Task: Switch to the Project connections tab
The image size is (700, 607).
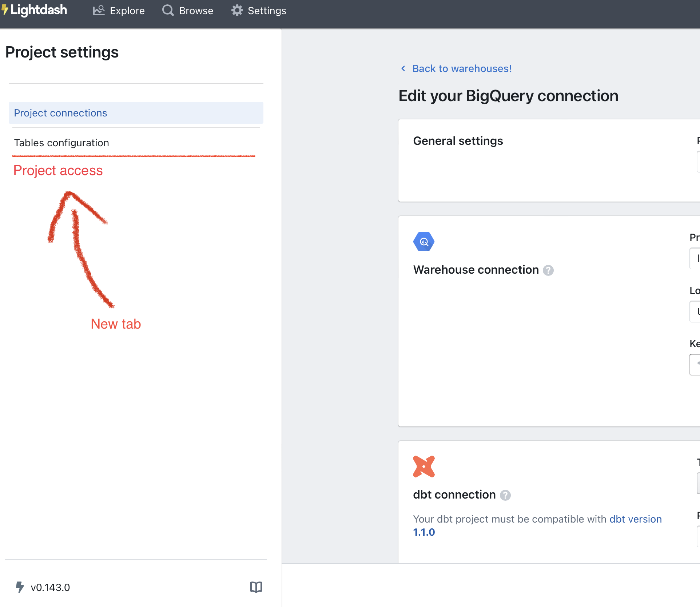Action: pos(60,113)
